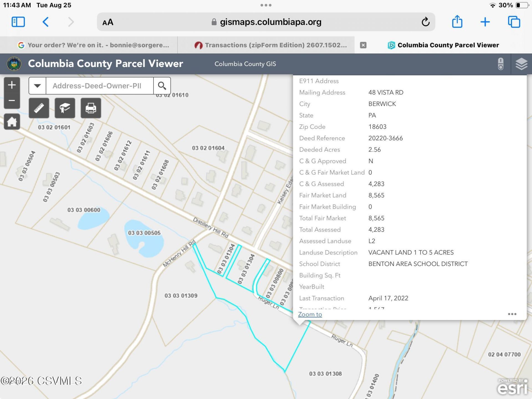Toggle the Safari sidebar
532x399 pixels.
point(18,22)
